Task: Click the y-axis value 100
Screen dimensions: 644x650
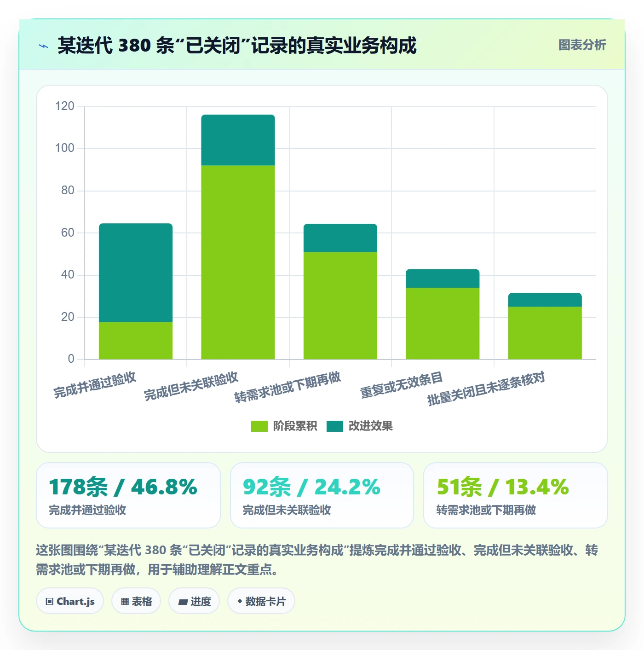Action: 64,148
